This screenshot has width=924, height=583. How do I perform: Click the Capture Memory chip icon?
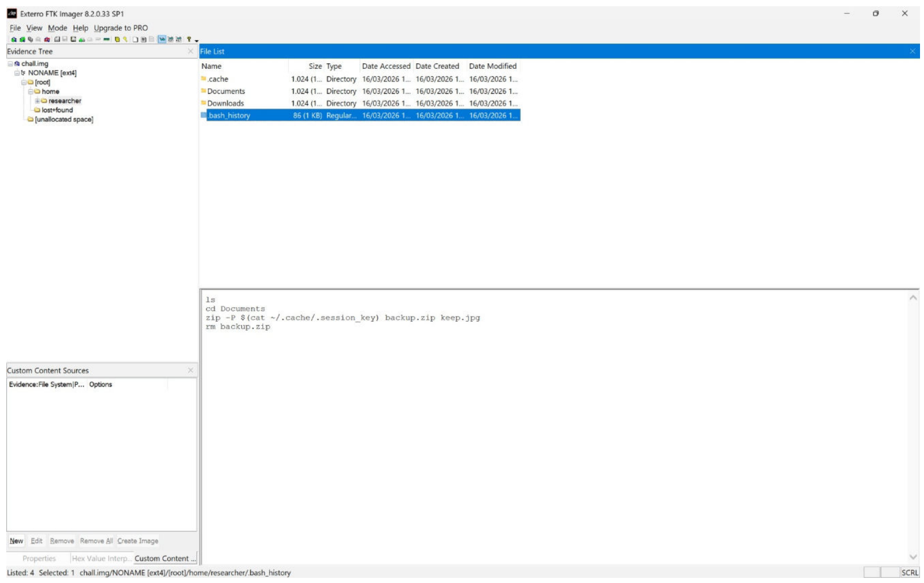(106, 39)
